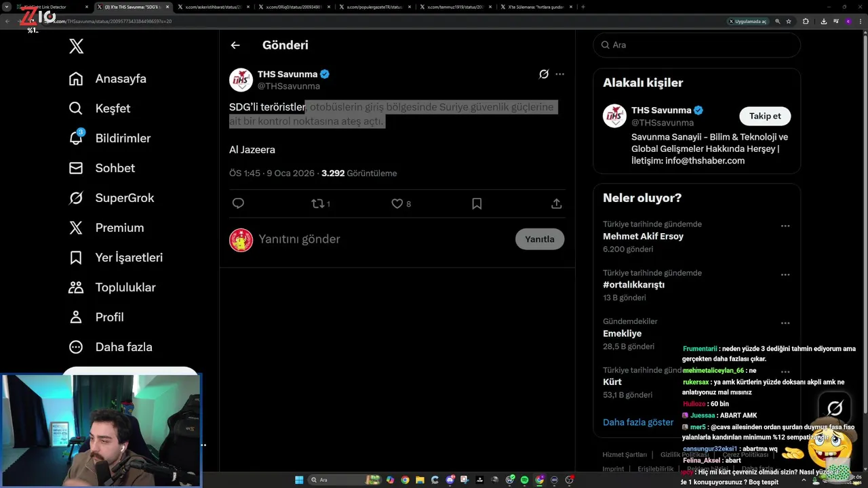The height and width of the screenshot is (488, 868).
Task: Click Daha fazla göster link
Action: click(638, 422)
